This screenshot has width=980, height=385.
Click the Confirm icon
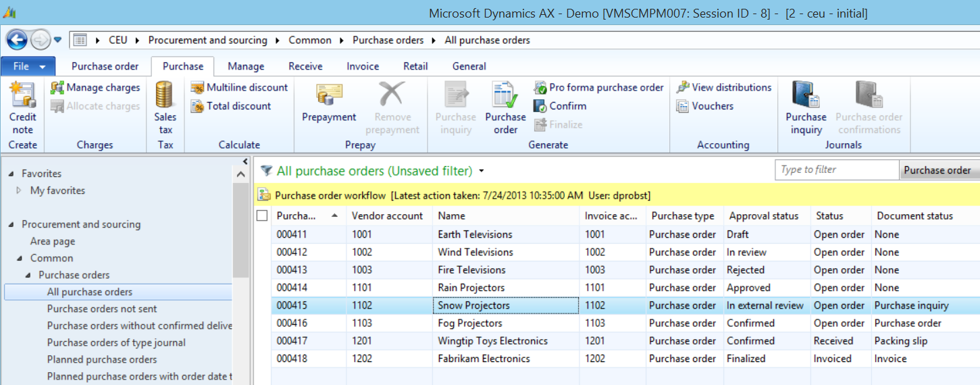pos(540,106)
